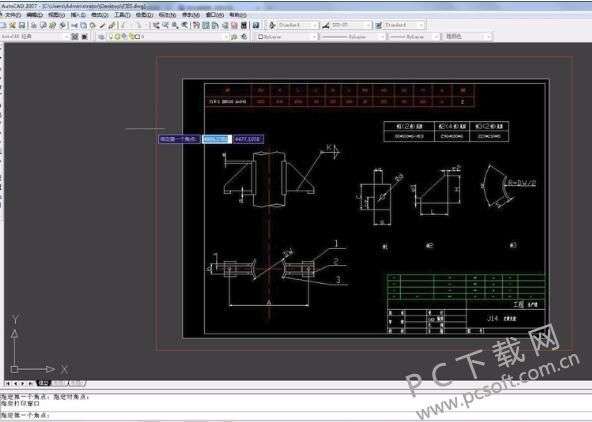Click the first-tab navigation arrow

click(x=8, y=383)
